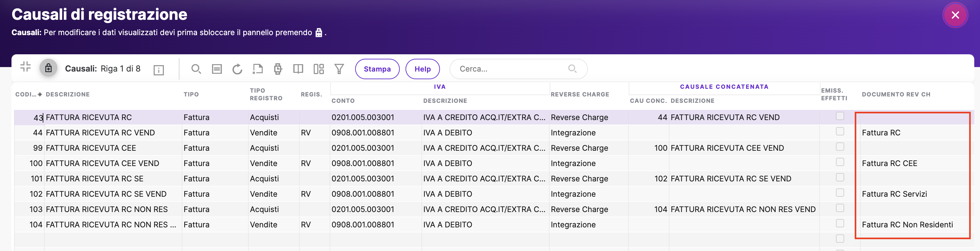Open the dashboard layout icon
This screenshot has height=251, width=980.
pyautogui.click(x=319, y=69)
